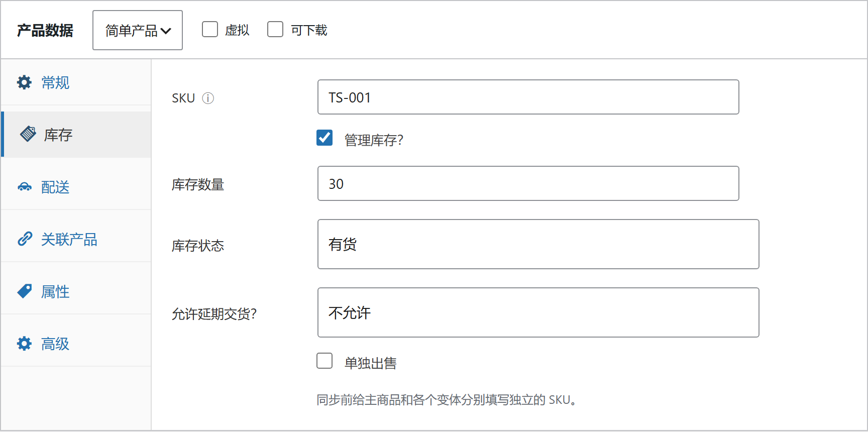Click the hint text about 独立的 SKU
Image resolution: width=868 pixels, height=432 pixels.
pos(446,400)
